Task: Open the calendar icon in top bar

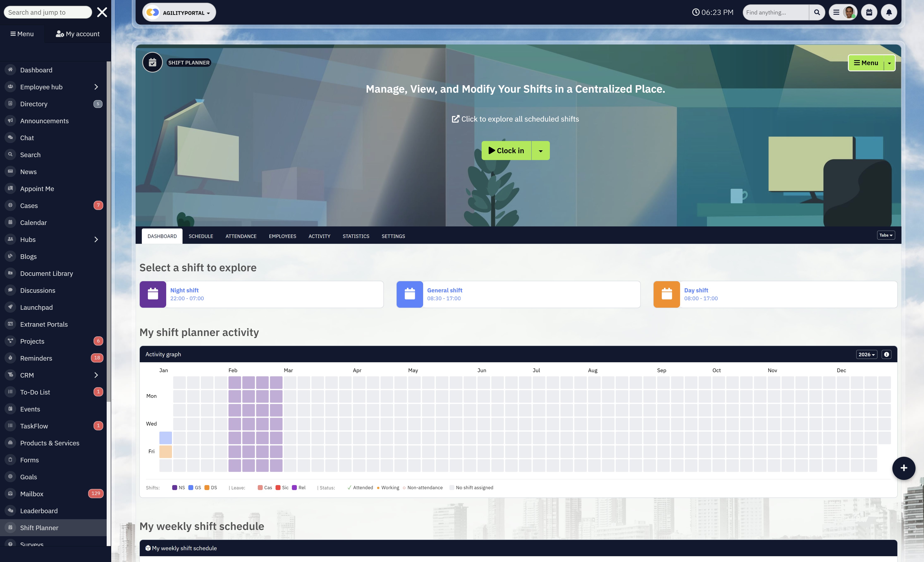Action: click(869, 12)
